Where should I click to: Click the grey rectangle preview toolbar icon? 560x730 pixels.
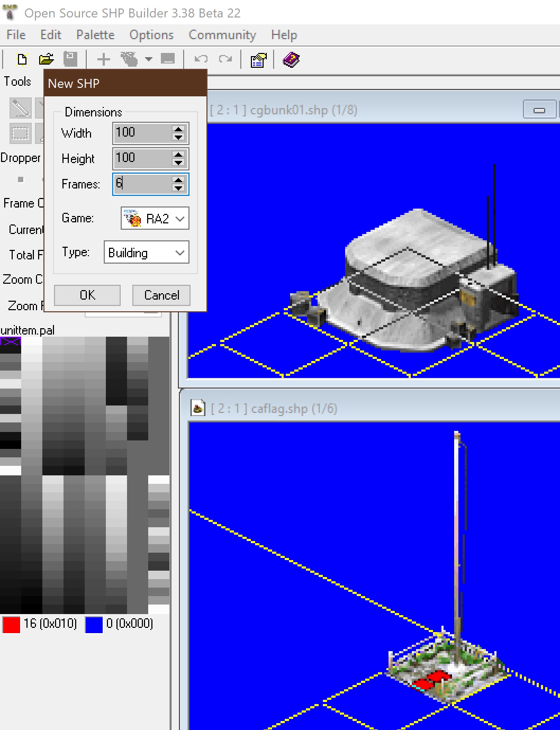tap(168, 59)
